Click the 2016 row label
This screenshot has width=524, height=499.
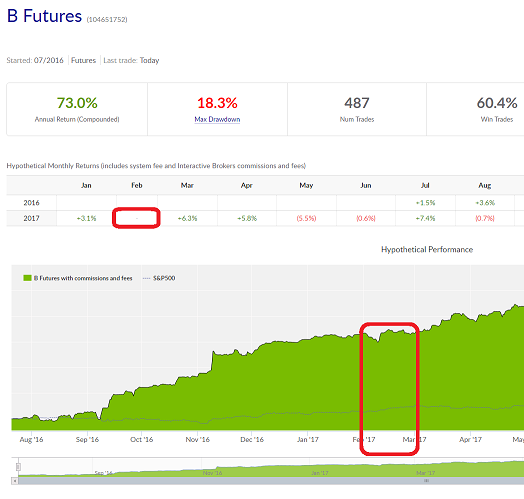coord(31,203)
